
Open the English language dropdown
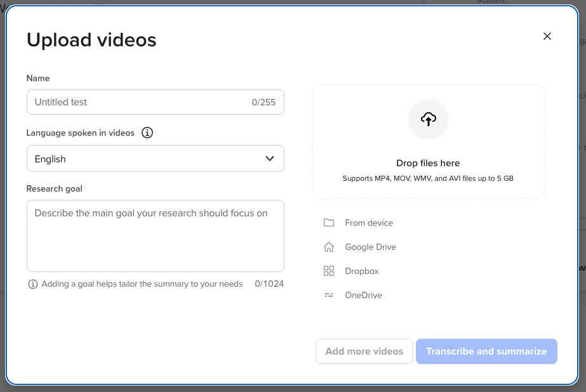[146, 159]
